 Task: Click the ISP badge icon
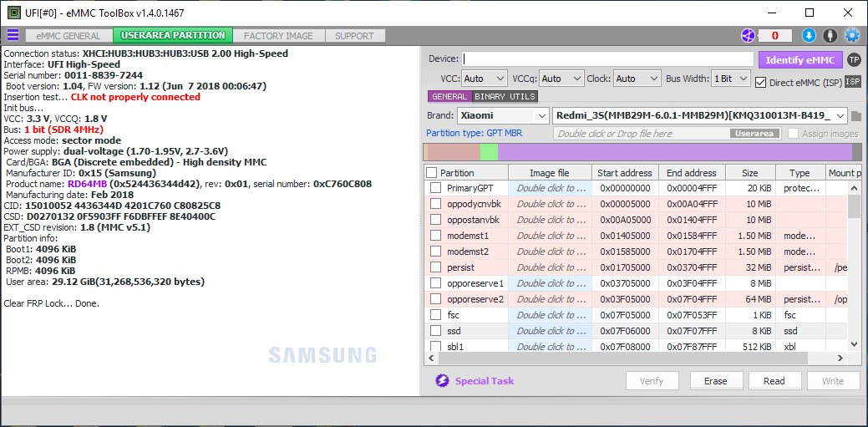(853, 82)
